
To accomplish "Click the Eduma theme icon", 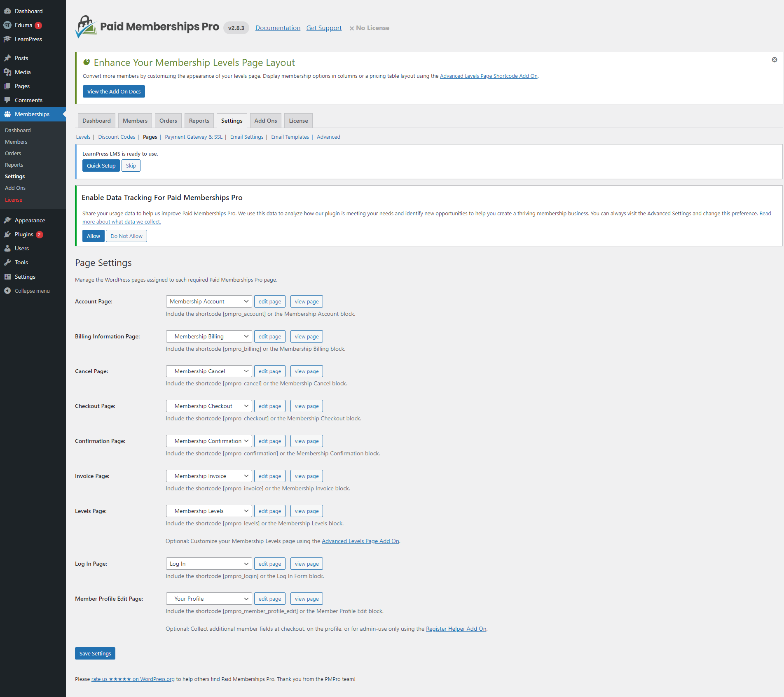I will (7, 25).
